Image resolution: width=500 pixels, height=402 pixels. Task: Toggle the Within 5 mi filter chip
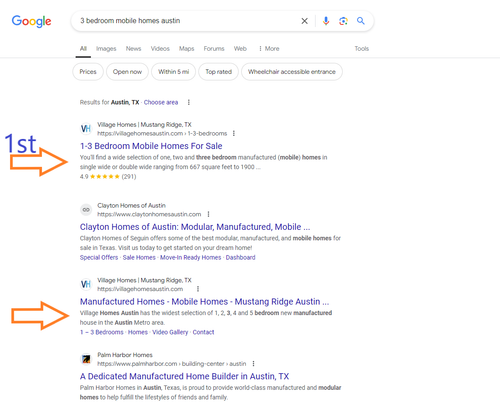(173, 72)
